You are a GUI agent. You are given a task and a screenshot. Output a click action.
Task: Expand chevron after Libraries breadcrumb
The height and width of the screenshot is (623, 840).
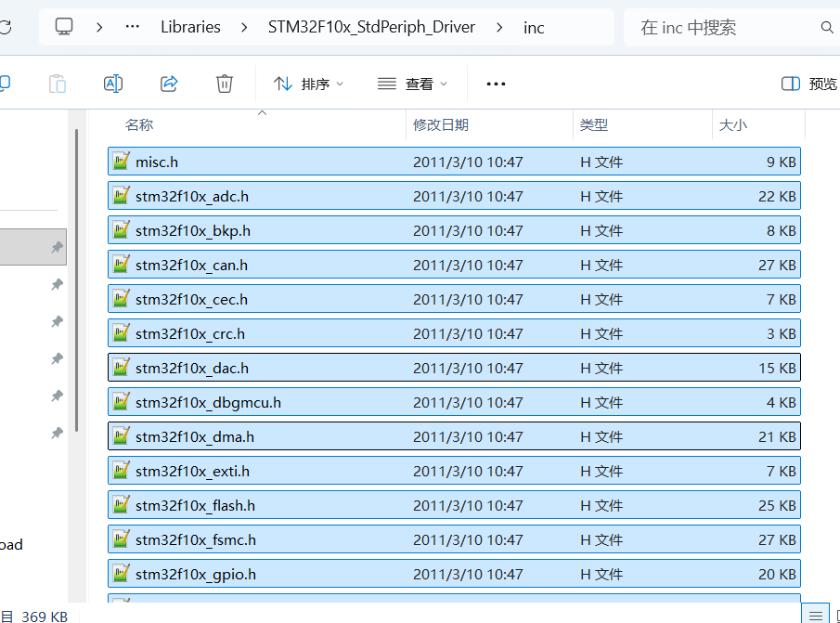[x=244, y=27]
